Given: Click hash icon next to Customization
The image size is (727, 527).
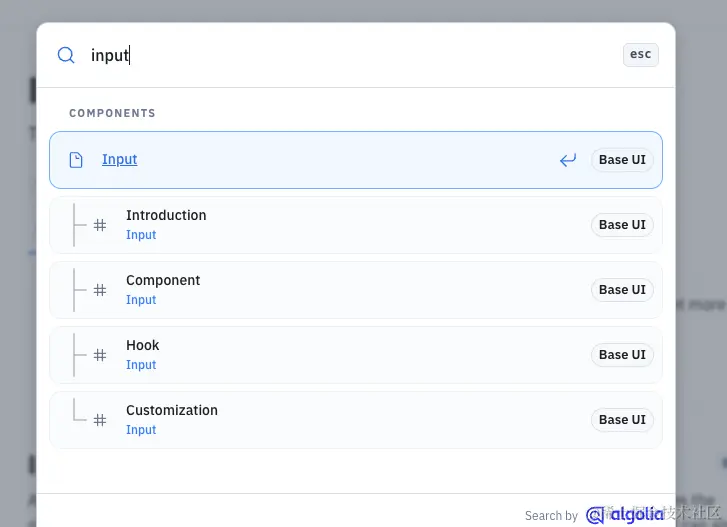Looking at the screenshot, I should click(100, 420).
